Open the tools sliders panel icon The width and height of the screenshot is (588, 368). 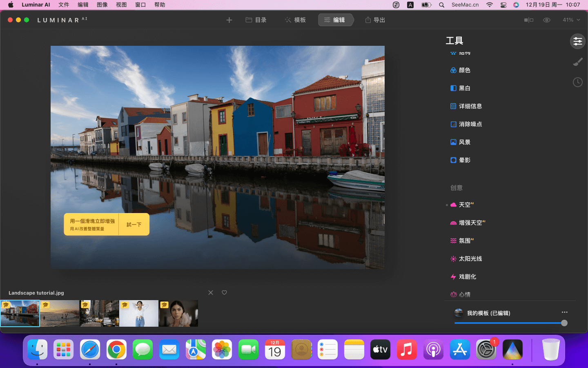tap(577, 41)
